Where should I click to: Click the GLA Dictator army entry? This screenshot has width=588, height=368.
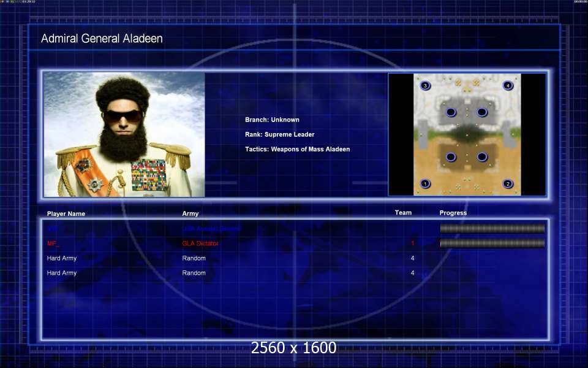(x=200, y=243)
